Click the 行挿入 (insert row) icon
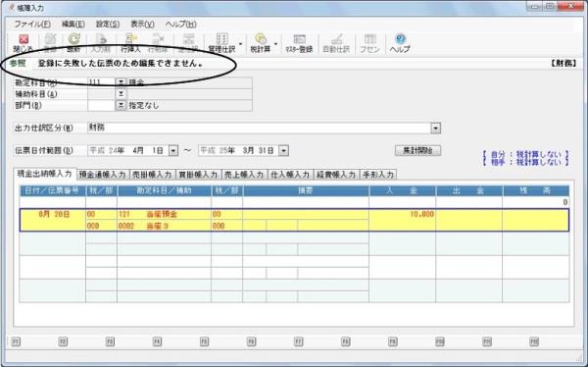Image resolution: width=588 pixels, height=367 pixels. 130,43
